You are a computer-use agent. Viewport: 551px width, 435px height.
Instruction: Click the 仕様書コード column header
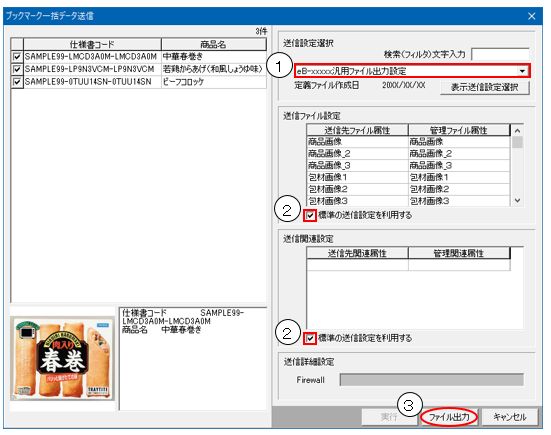tap(92, 45)
